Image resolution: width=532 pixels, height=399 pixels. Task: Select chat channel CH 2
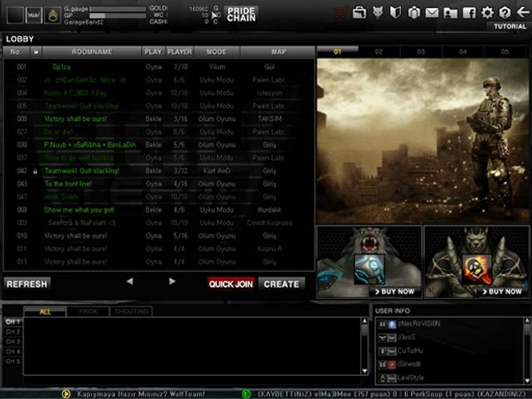13,331
